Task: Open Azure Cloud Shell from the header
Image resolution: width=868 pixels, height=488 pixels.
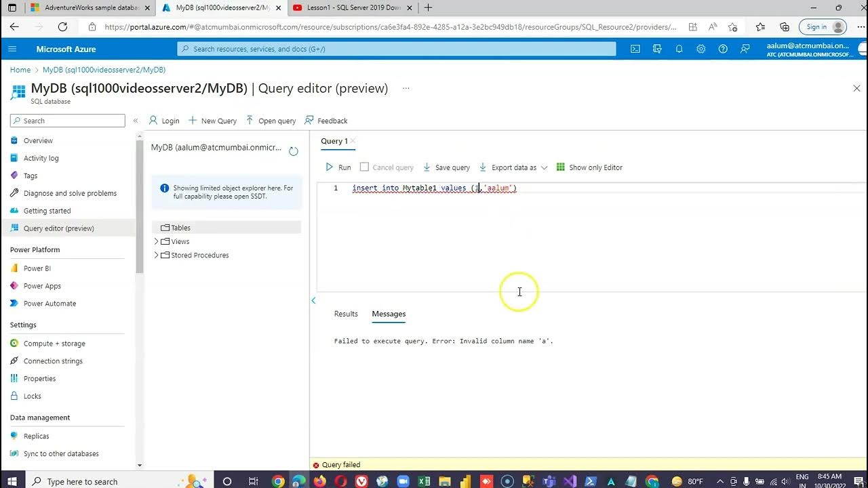Action: [635, 49]
